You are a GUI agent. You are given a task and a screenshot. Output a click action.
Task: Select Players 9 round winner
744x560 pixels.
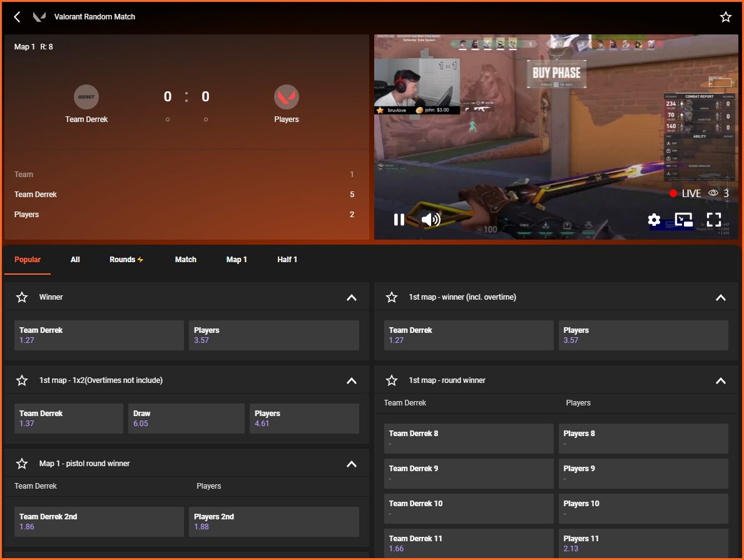[643, 474]
